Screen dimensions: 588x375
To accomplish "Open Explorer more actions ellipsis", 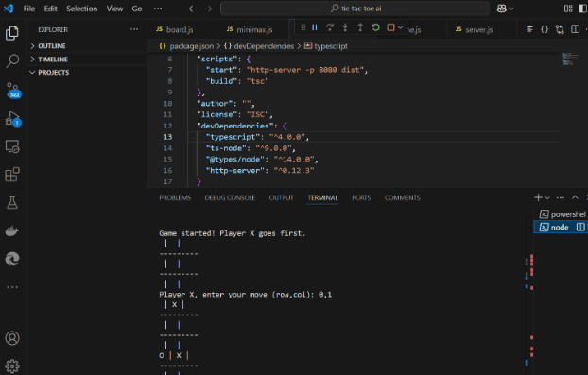I will click(x=134, y=29).
